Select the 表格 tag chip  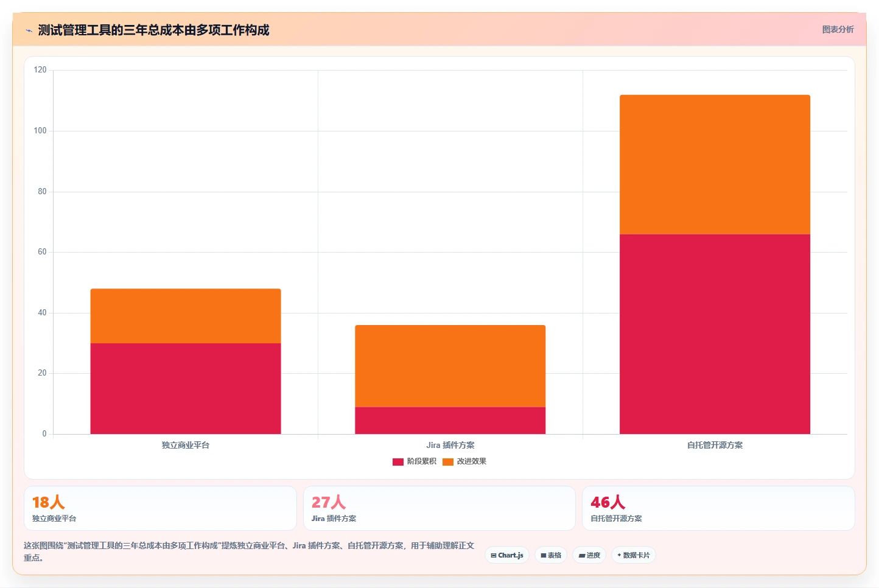click(x=551, y=555)
